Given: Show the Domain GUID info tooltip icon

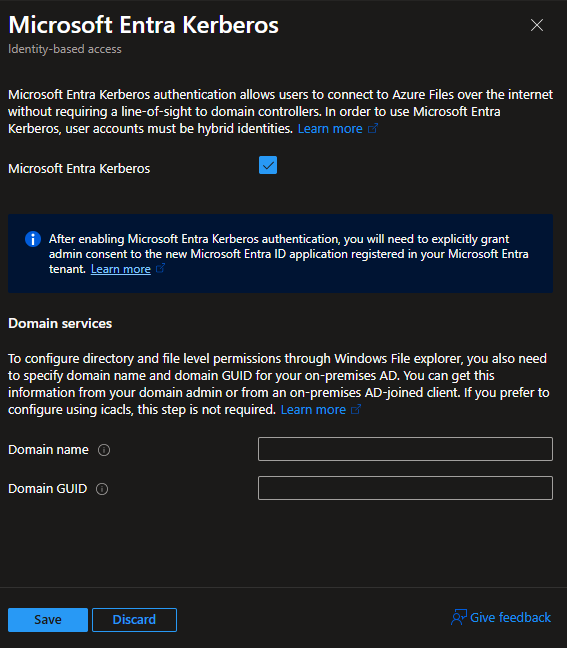Looking at the screenshot, I should click(x=102, y=489).
